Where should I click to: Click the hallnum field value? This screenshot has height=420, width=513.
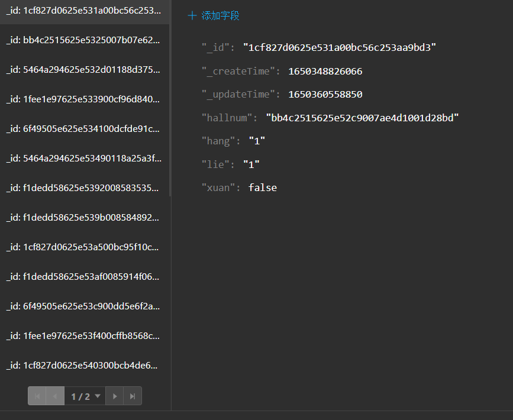coord(362,118)
